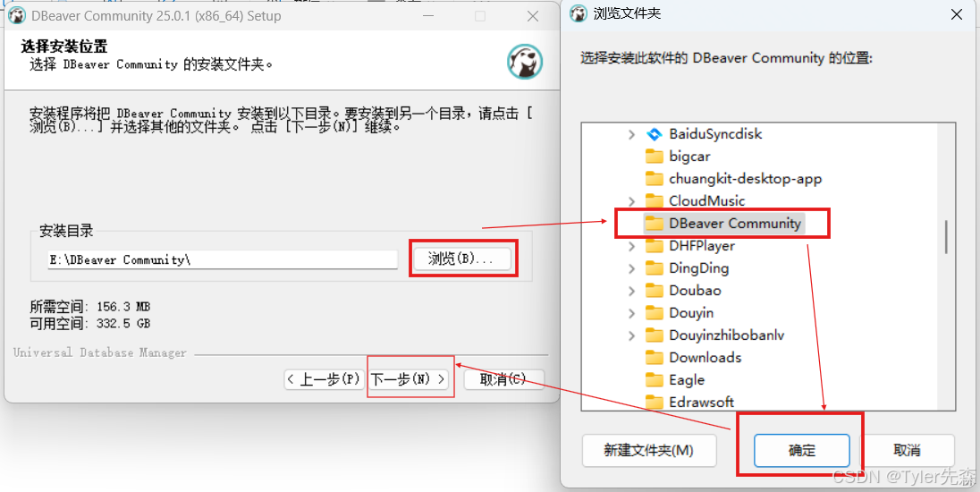Click the 上一步(P) back button
This screenshot has height=492, width=980.
point(325,379)
